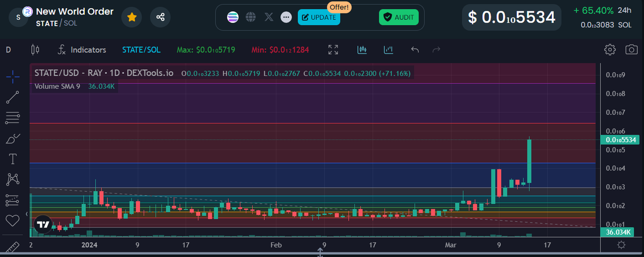Undo the last chart action
This screenshot has width=644, height=257.
tap(414, 50)
